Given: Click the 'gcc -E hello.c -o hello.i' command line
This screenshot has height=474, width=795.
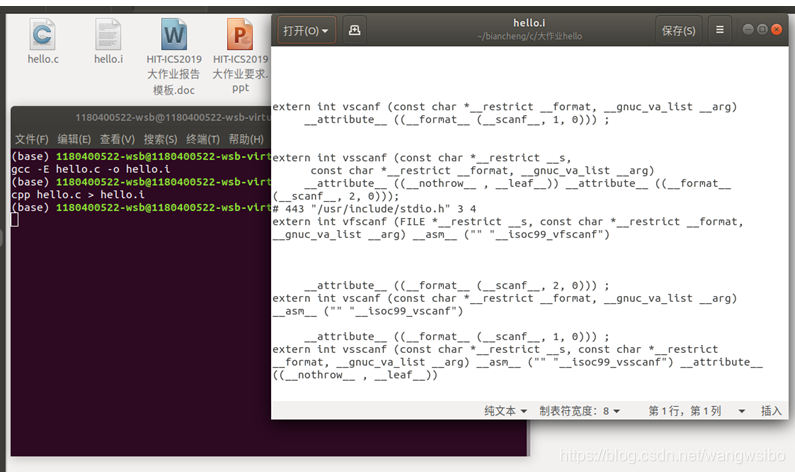Looking at the screenshot, I should pos(91,169).
